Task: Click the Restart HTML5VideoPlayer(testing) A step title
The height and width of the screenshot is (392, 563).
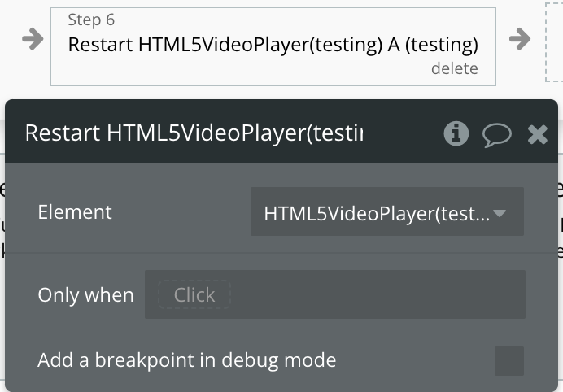Action: coord(273,45)
